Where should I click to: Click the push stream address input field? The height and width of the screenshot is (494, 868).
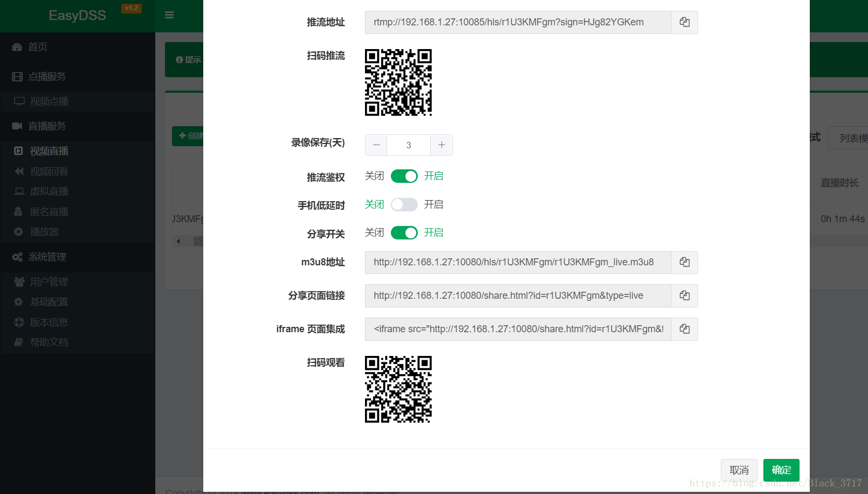pos(518,22)
